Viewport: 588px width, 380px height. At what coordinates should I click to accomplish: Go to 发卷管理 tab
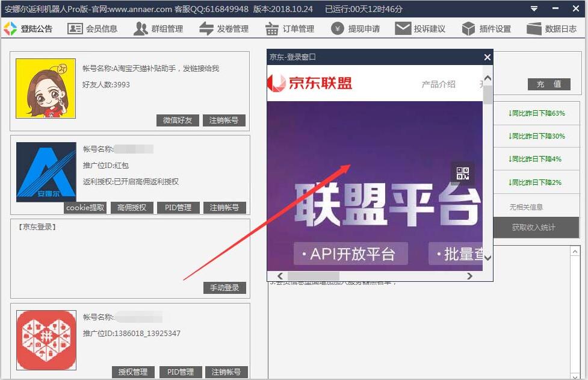tap(224, 28)
